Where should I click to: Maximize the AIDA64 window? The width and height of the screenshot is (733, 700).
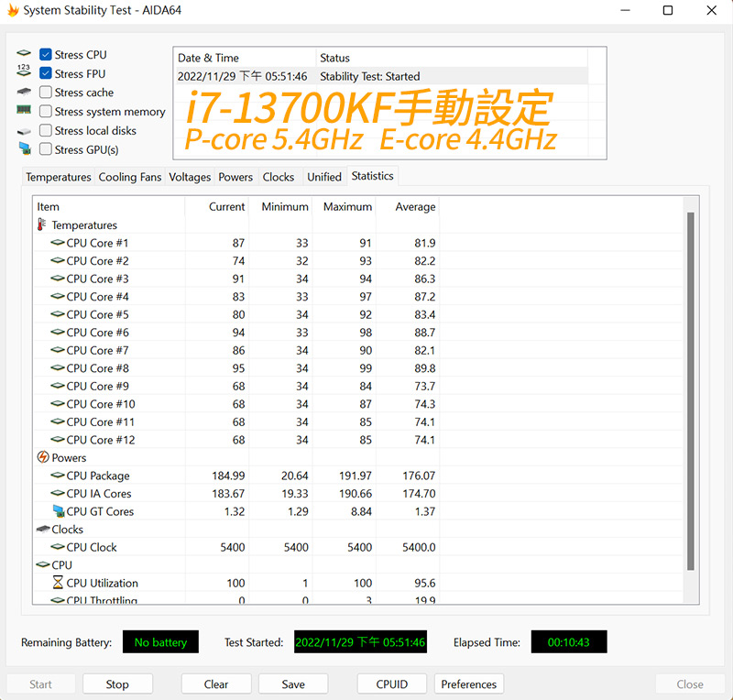pyautogui.click(x=668, y=10)
